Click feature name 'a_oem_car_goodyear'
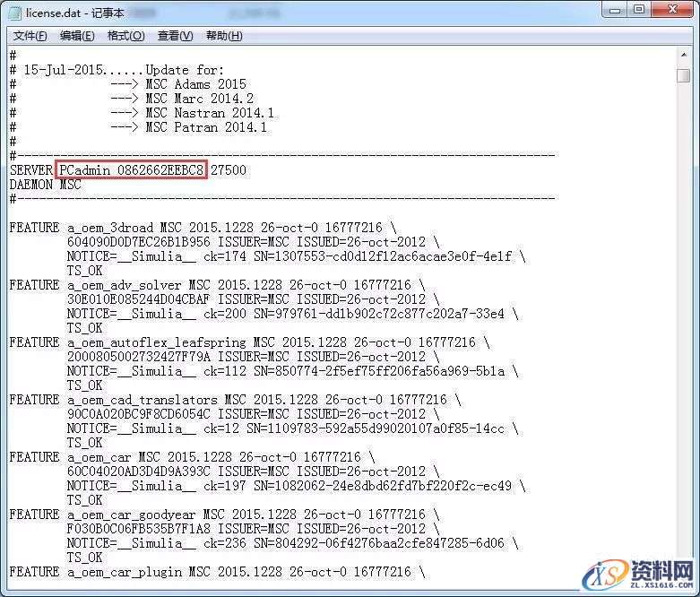This screenshot has width=700, height=597. (x=131, y=515)
